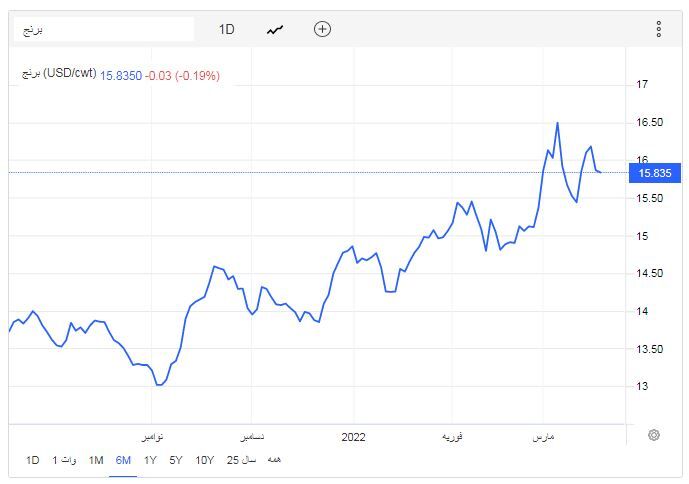Switch to the 1Y time range

click(150, 460)
